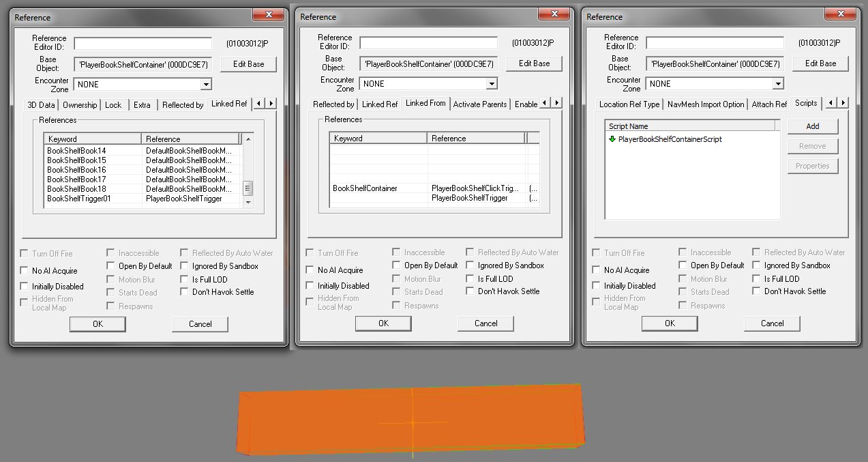Viewport: 868px width, 462px height.
Task: Check Initially Disabled in left Reference dialog
Action: tap(25, 287)
